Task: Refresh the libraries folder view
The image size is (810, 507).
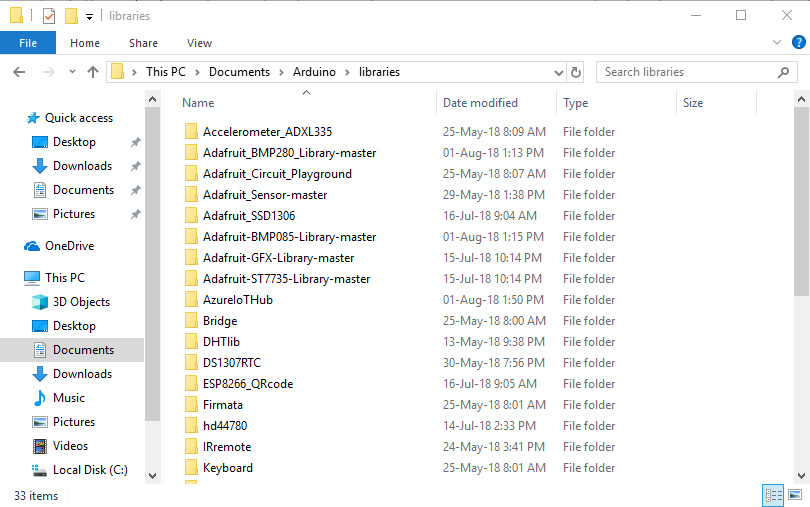Action: [575, 72]
